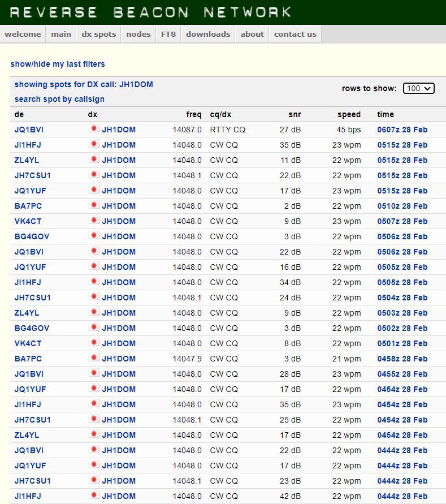Open spotter BA7PC in the 0458z row
The image size is (446, 504).
coord(28,359)
